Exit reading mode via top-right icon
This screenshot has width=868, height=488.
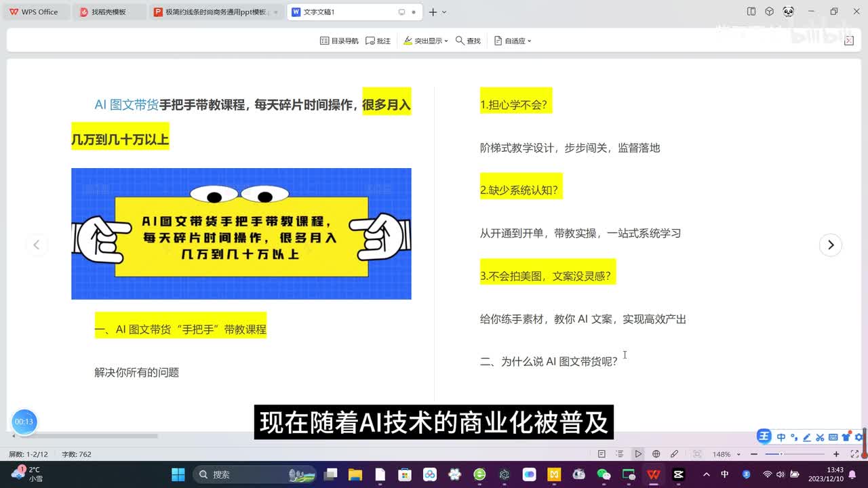pos(848,41)
